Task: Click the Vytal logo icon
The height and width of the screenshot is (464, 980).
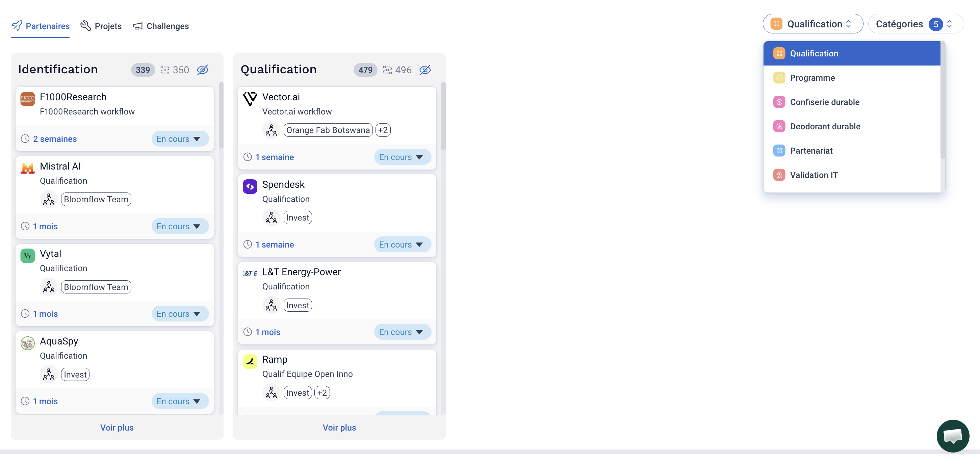Action: [x=27, y=256]
